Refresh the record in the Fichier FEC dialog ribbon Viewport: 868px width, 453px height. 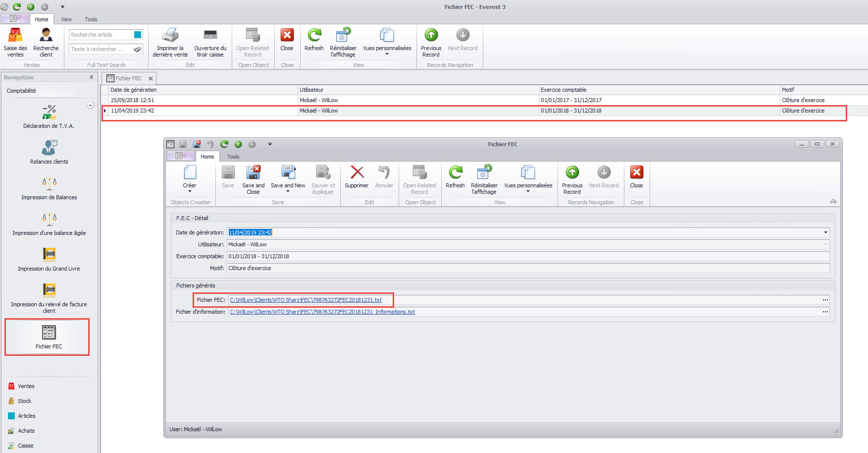click(455, 177)
